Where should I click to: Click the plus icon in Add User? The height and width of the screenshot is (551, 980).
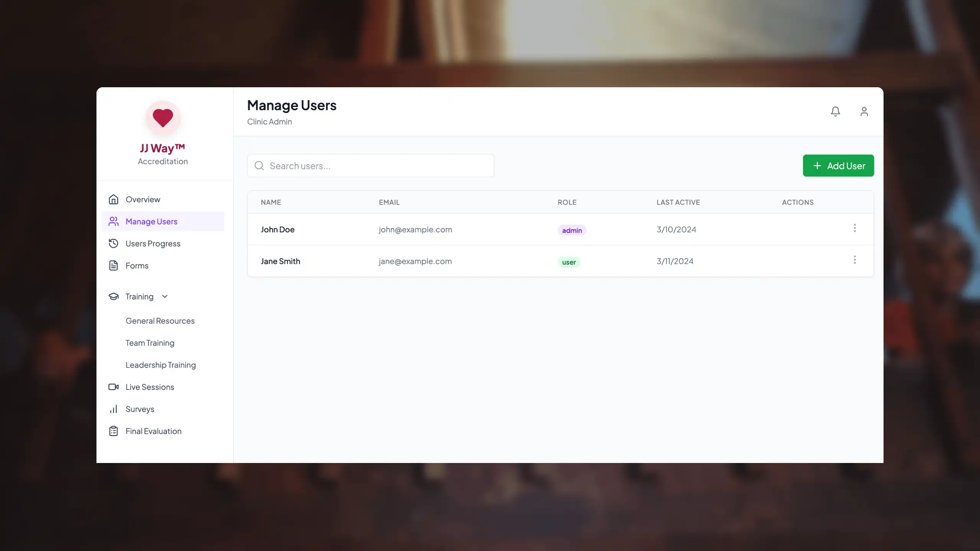pyautogui.click(x=817, y=166)
